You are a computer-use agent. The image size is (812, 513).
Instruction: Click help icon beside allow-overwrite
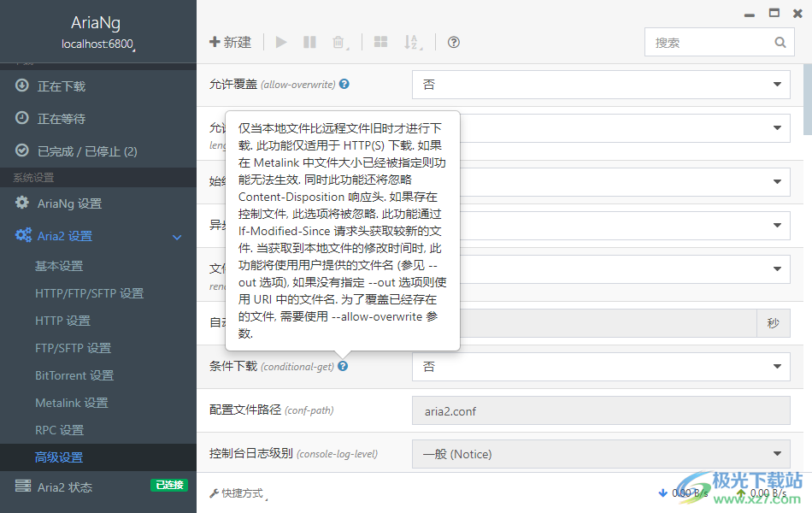coord(344,84)
